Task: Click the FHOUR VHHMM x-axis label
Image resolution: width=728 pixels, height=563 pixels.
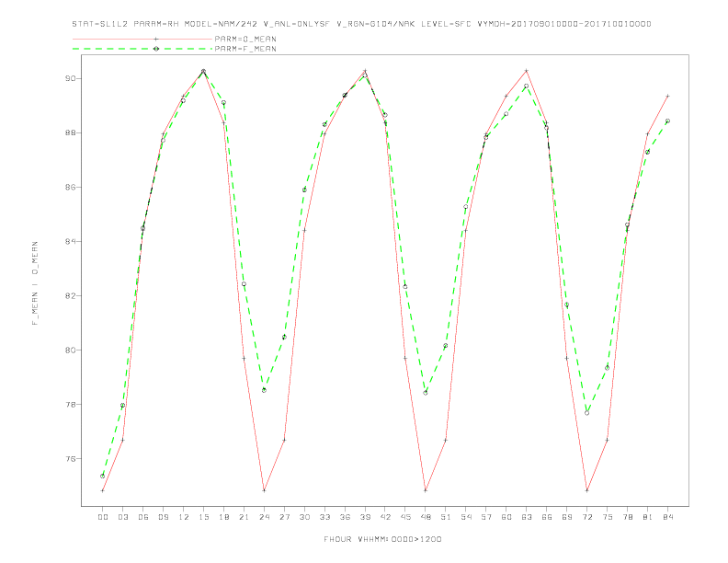Action: click(382, 539)
